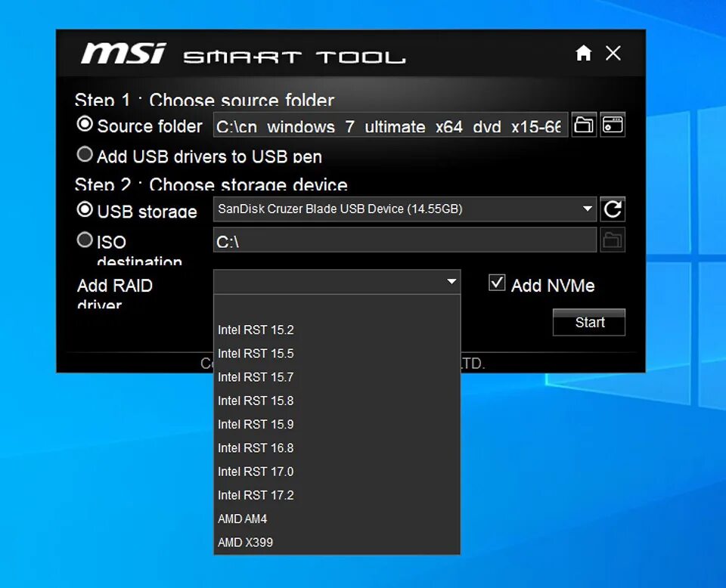
Task: Refresh the USB storage device list
Action: pos(613,209)
